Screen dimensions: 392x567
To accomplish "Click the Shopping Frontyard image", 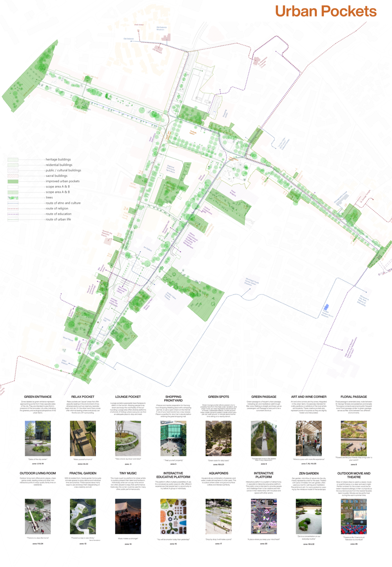I will pyautogui.click(x=173, y=439).
